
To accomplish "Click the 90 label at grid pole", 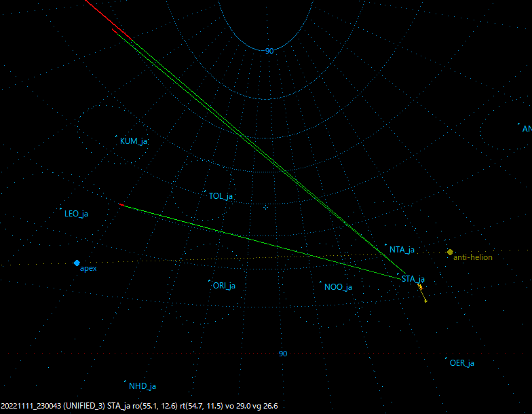I will pos(269,51).
